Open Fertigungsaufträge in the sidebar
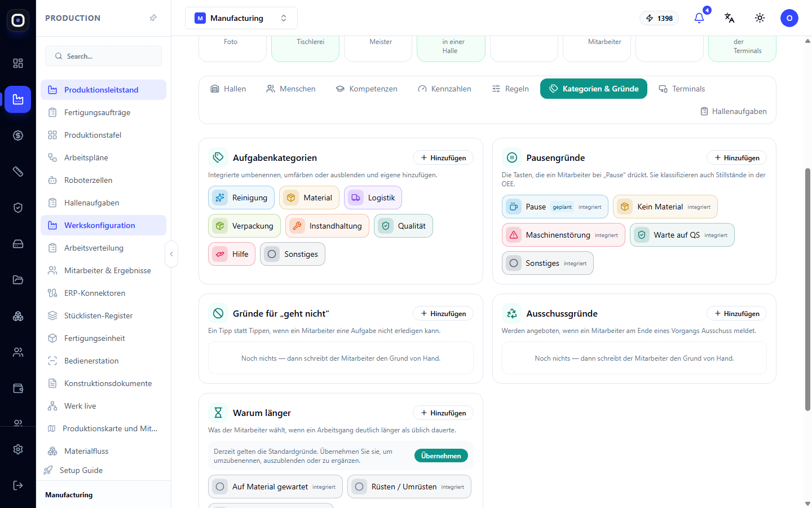The width and height of the screenshot is (812, 508). pyautogui.click(x=103, y=112)
